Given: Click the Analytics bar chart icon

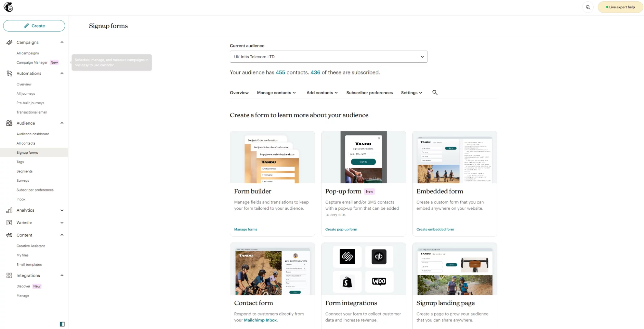Looking at the screenshot, I should point(9,210).
